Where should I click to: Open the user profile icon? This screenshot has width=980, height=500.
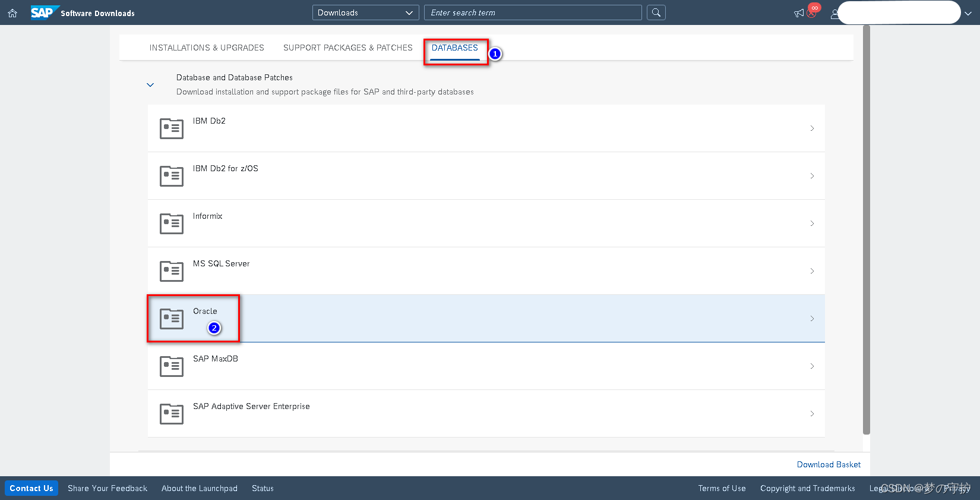pos(834,13)
